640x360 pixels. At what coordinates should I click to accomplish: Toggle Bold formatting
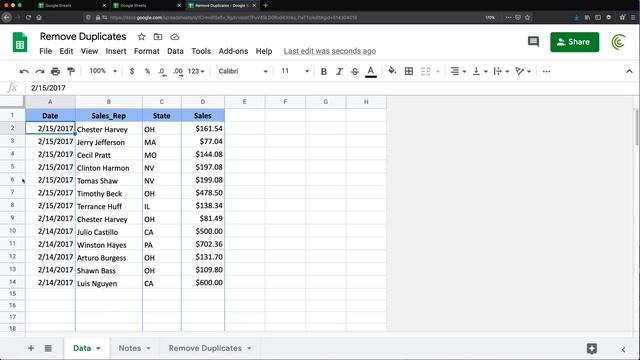[x=324, y=71]
